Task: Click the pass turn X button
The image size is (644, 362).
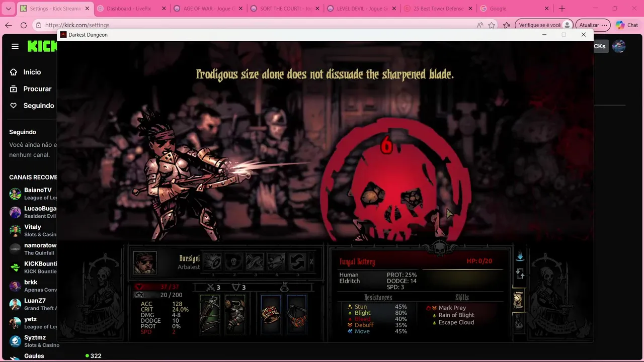Action: click(x=311, y=261)
